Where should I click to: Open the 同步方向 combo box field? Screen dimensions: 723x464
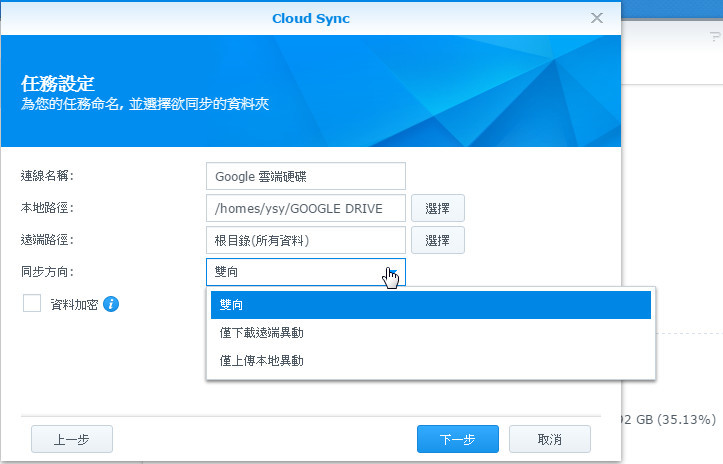tap(290, 272)
